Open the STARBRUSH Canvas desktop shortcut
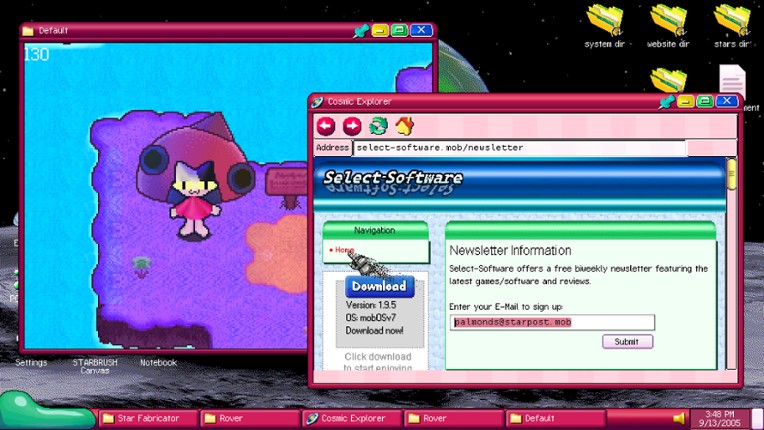The image size is (764, 430). tap(95, 367)
